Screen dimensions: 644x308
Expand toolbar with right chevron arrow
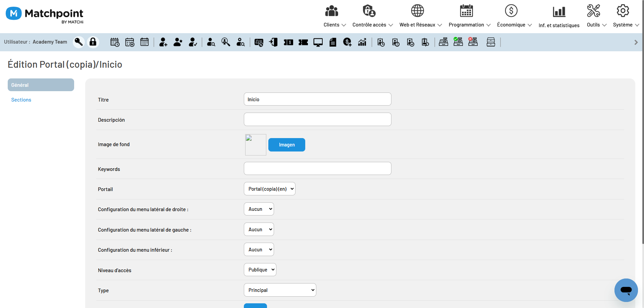pyautogui.click(x=636, y=42)
